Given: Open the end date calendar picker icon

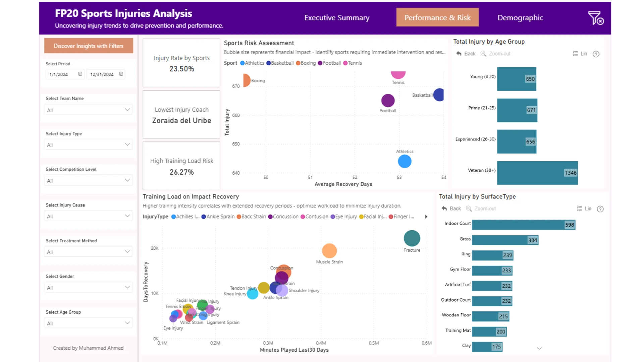Looking at the screenshot, I should point(121,74).
